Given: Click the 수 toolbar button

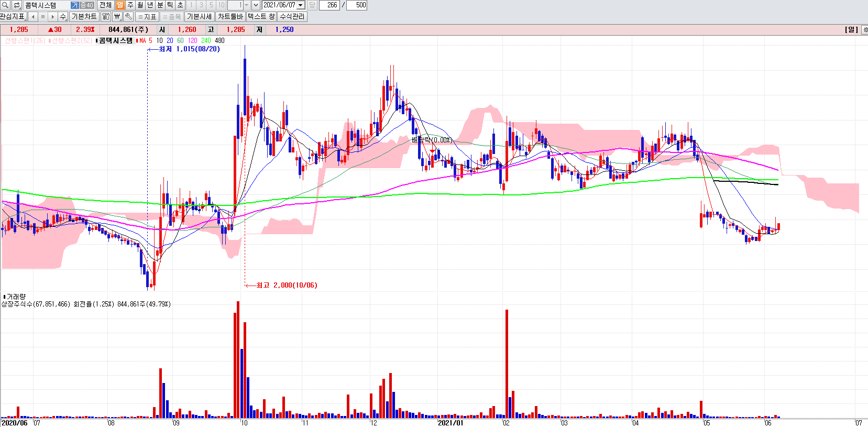Looking at the screenshot, I should [x=63, y=17].
